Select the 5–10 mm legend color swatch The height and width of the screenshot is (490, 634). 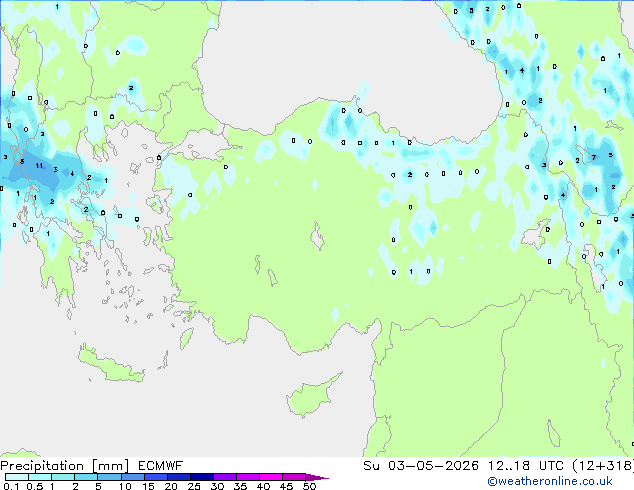click(109, 477)
